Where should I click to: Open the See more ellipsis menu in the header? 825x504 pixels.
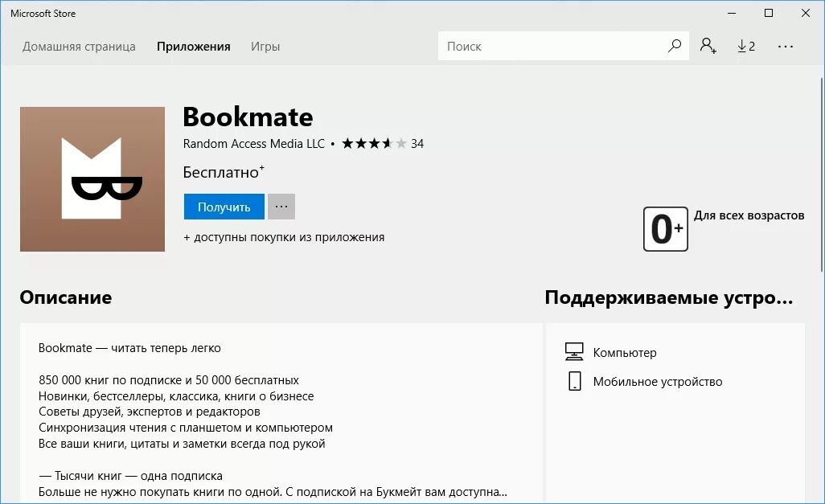click(x=786, y=47)
